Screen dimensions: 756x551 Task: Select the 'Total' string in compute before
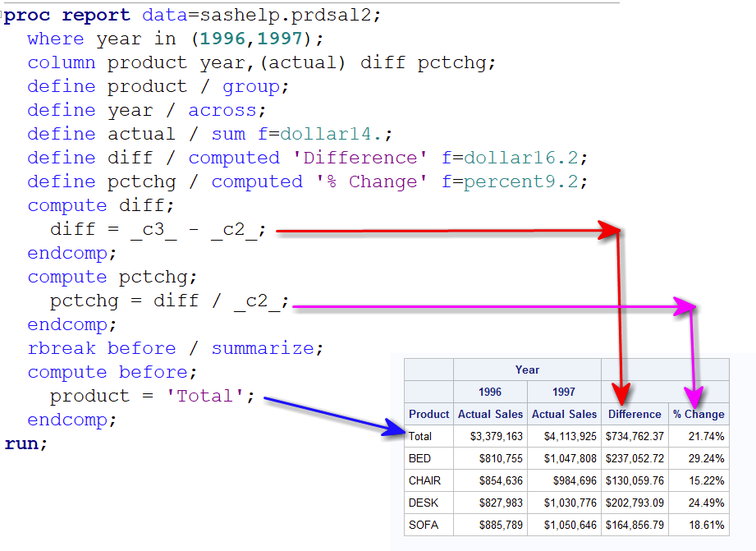pos(204,396)
